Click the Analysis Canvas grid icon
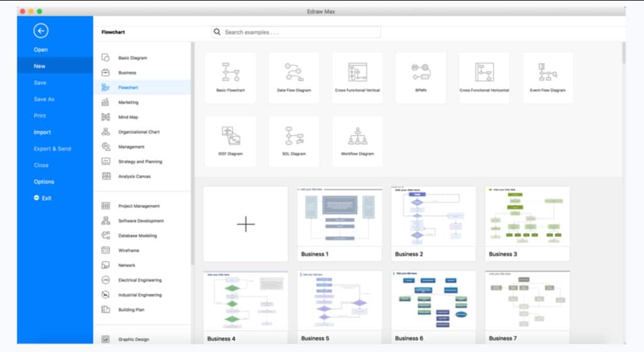Viewport: 644px width, 352px height. 106,176
